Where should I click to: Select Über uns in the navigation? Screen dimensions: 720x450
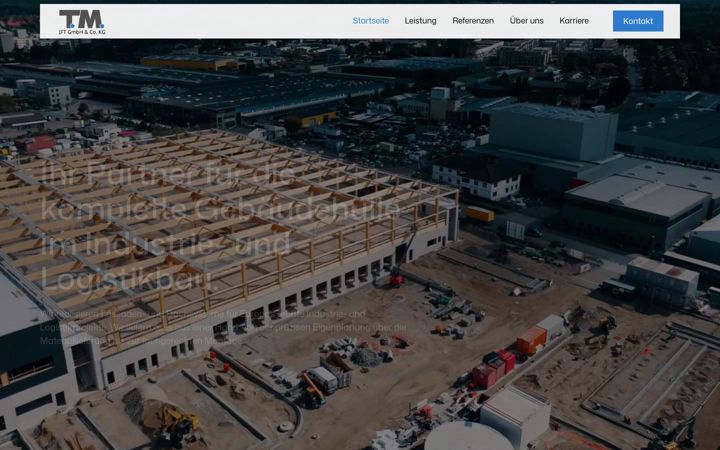point(526,21)
